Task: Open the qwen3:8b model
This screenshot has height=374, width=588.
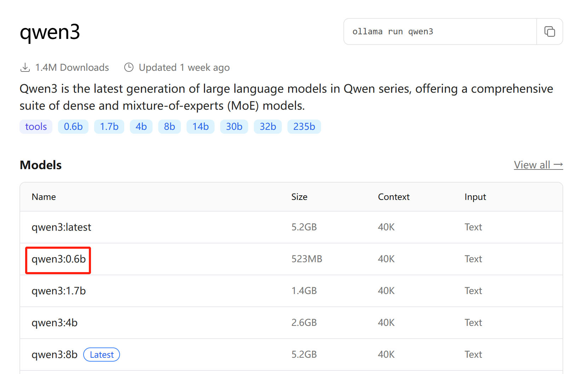Action: point(55,355)
